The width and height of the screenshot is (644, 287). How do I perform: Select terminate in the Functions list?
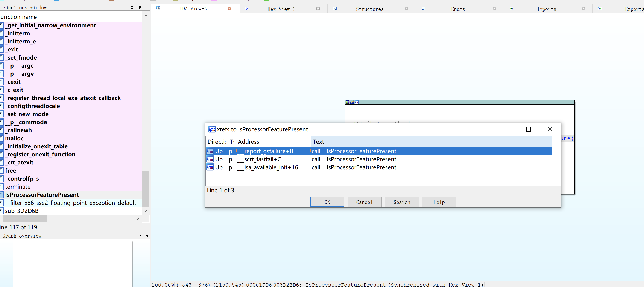tap(71, 187)
